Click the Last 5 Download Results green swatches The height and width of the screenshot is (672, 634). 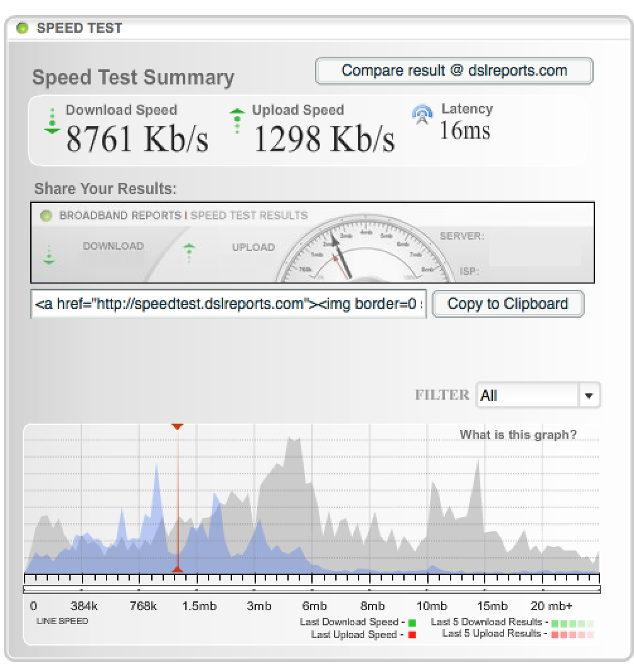click(x=572, y=623)
